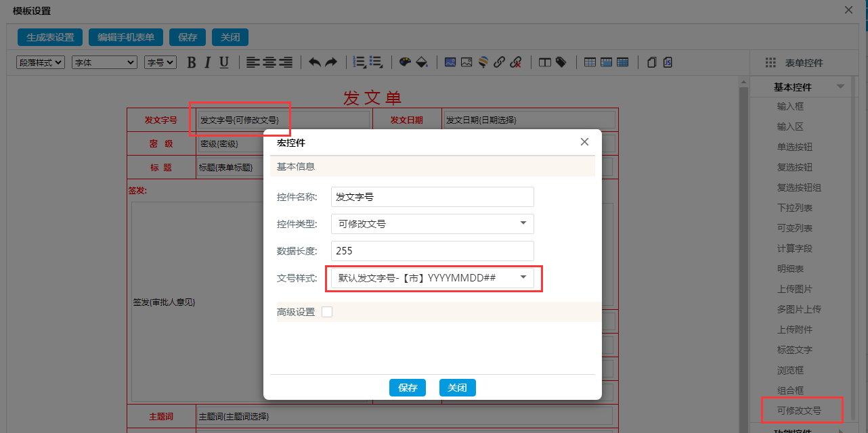Viewport: 868px width, 433px height.
Task: Apply underline with the U icon
Action: tap(224, 62)
